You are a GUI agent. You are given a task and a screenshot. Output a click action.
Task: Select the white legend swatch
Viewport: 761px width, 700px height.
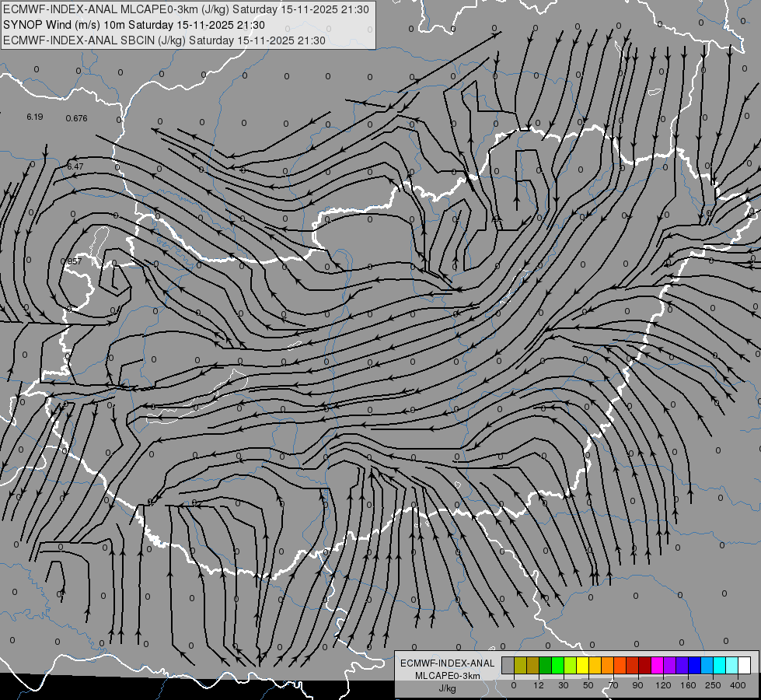(x=744, y=665)
